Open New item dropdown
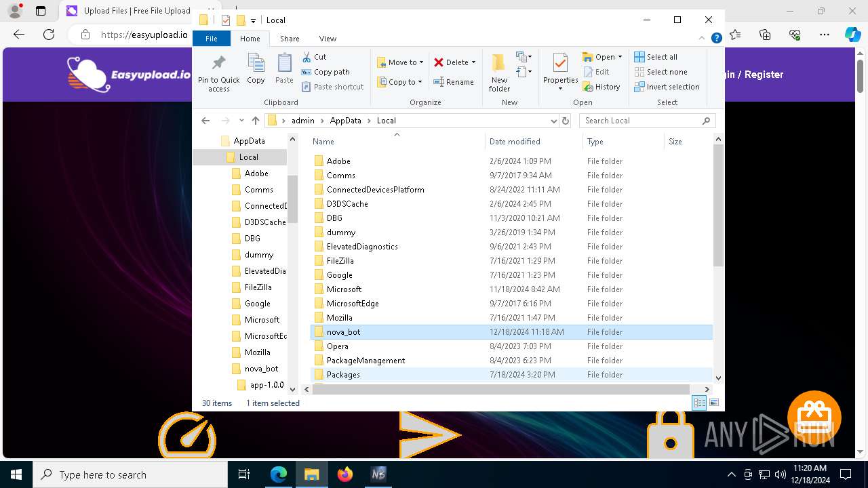The height and width of the screenshot is (488, 868). click(524, 57)
